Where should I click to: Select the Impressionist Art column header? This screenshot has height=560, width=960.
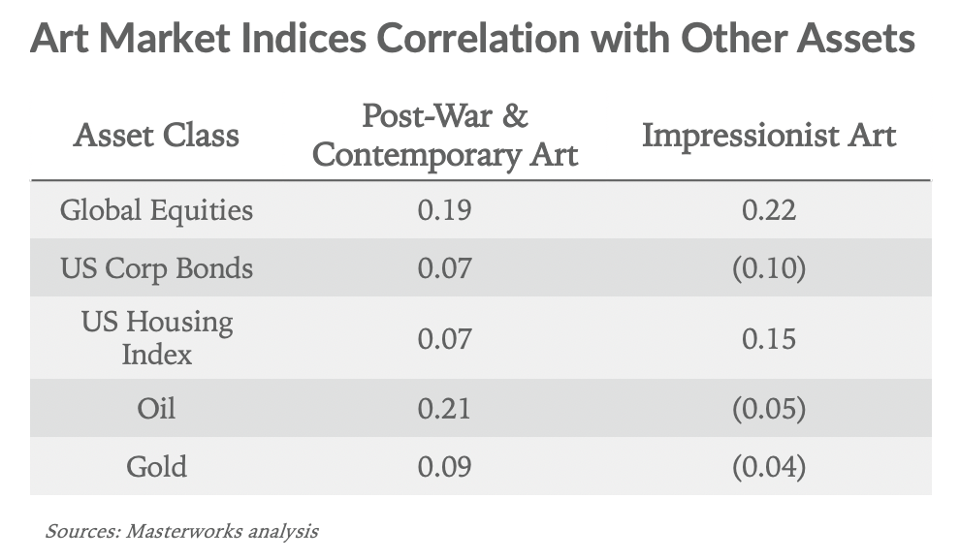[x=769, y=135]
